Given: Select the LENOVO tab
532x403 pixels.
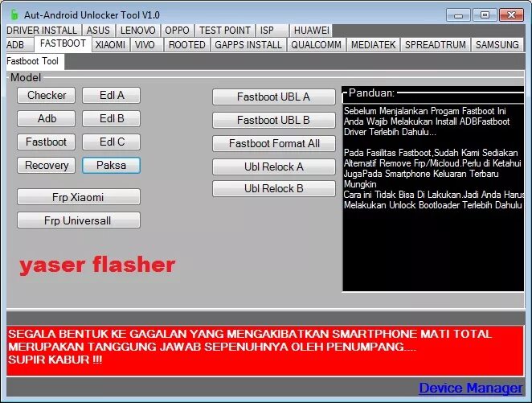Looking at the screenshot, I should pos(137,31).
